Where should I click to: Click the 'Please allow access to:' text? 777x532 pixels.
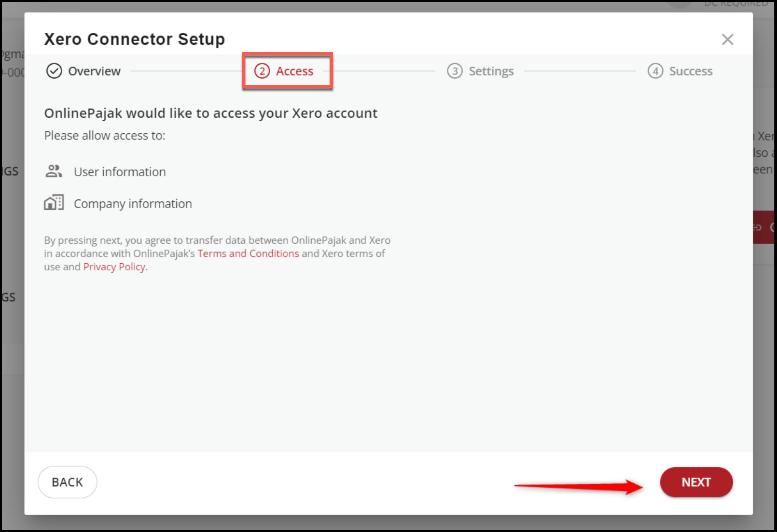(105, 136)
